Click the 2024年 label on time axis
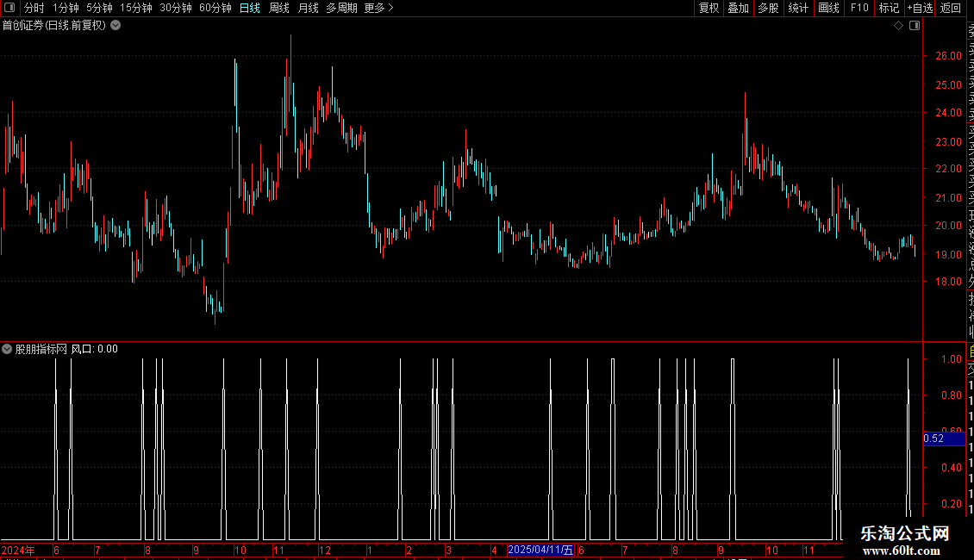Viewport: 974px width, 560px height. (x=18, y=550)
